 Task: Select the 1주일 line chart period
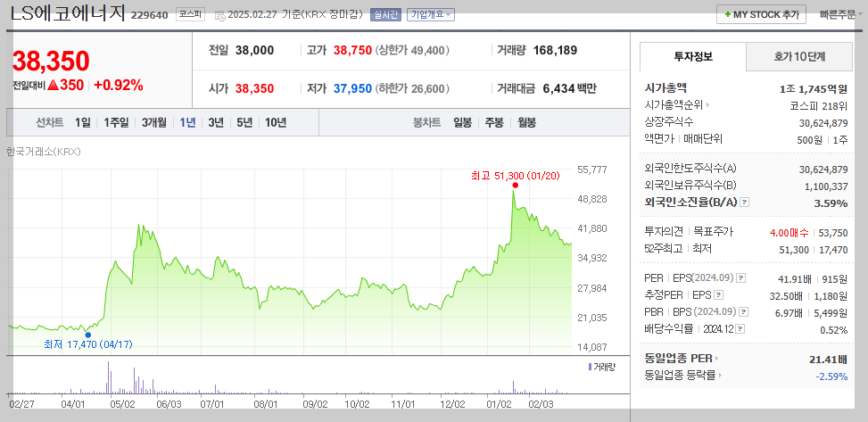pyautogui.click(x=116, y=123)
